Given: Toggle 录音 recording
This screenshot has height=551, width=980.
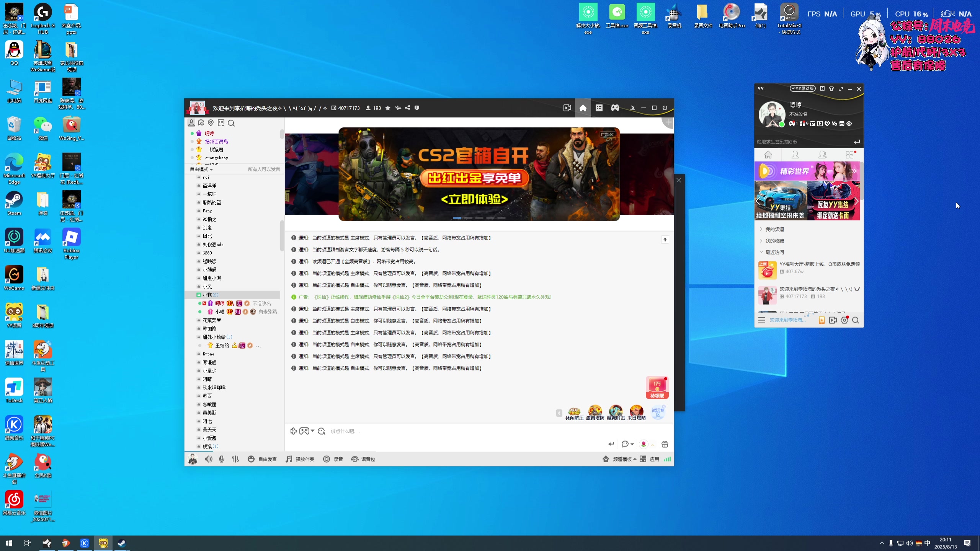Looking at the screenshot, I should [333, 459].
